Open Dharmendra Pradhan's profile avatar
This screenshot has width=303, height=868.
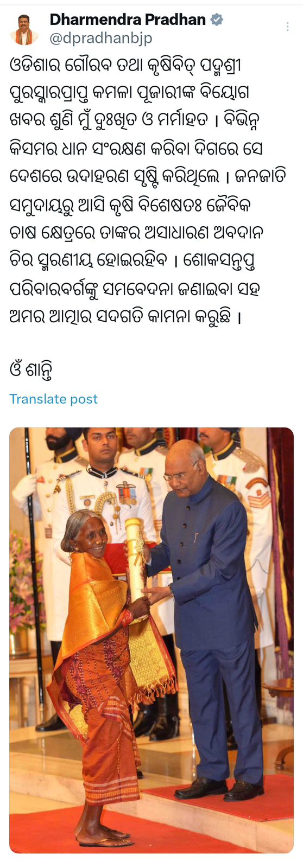coord(24,29)
